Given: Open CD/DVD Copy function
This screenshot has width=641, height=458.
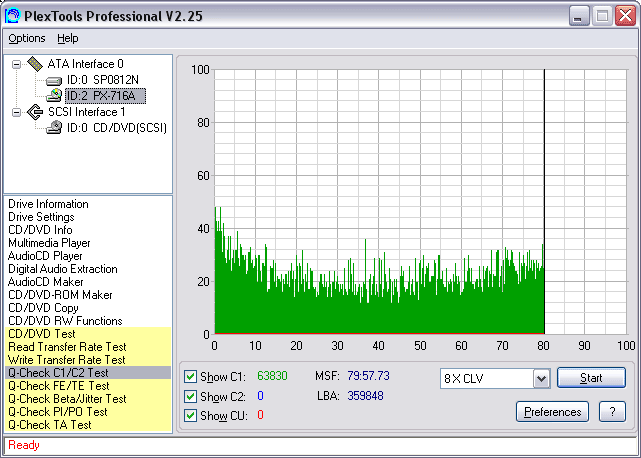Looking at the screenshot, I should click(43, 308).
